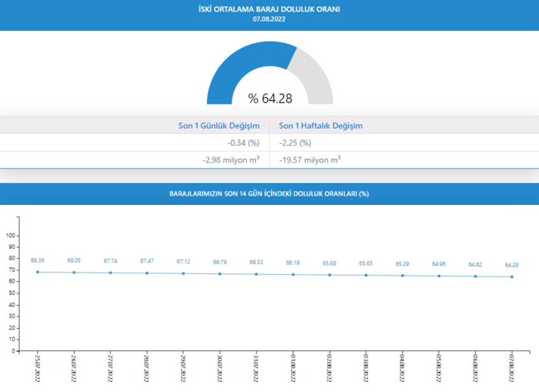Click the 07.08.2022 date under main title
This screenshot has width=539, height=392.
[x=269, y=20]
